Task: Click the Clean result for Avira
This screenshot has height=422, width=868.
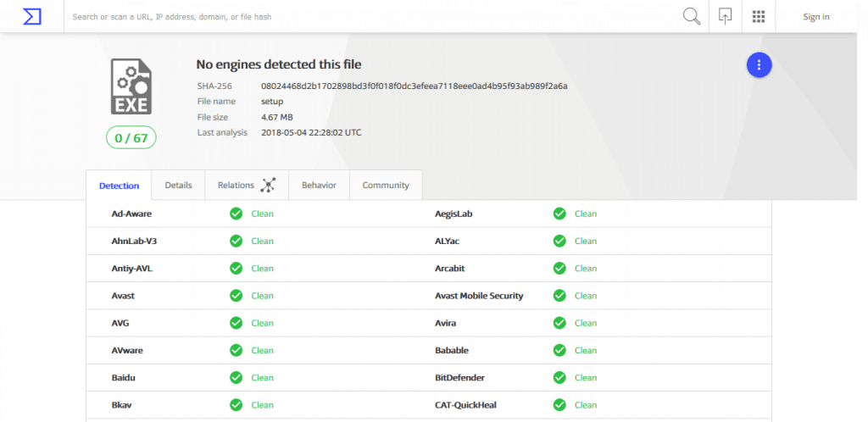Action: click(586, 323)
